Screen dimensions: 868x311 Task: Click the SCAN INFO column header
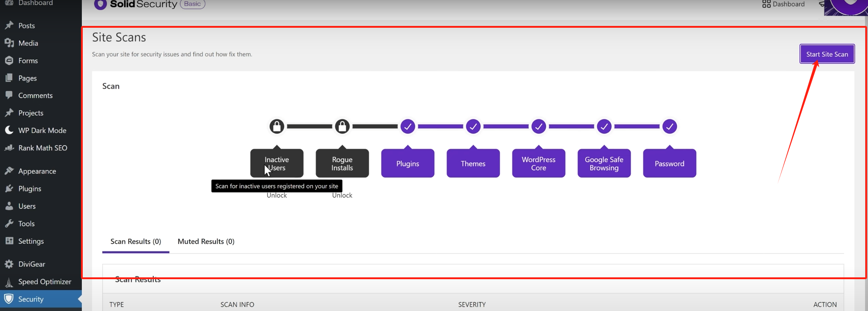pyautogui.click(x=237, y=305)
